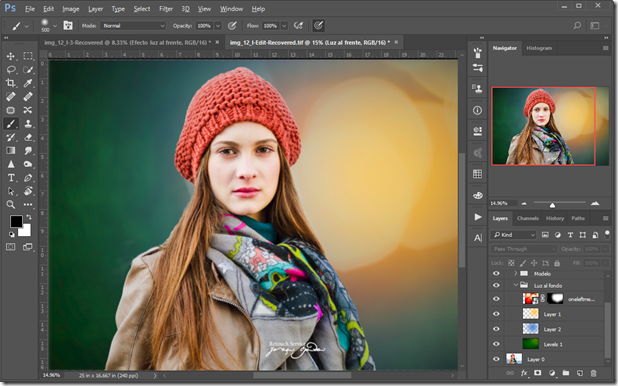Viewport: 618px width, 386px height.
Task: Select the Path Selection tool
Action: pyautogui.click(x=11, y=191)
